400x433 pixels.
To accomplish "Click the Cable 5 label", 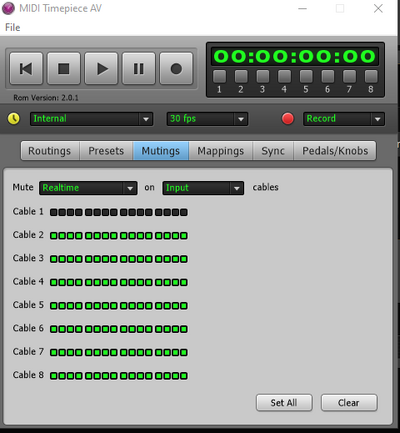I will (28, 305).
